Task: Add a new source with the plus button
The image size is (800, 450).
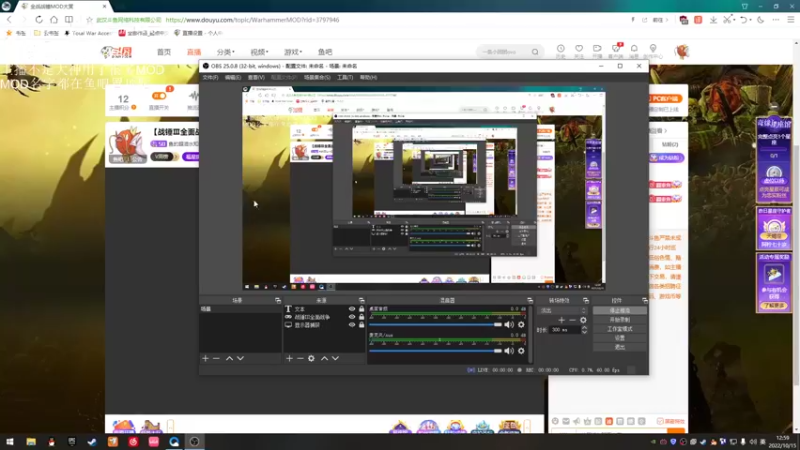Action: pos(289,359)
